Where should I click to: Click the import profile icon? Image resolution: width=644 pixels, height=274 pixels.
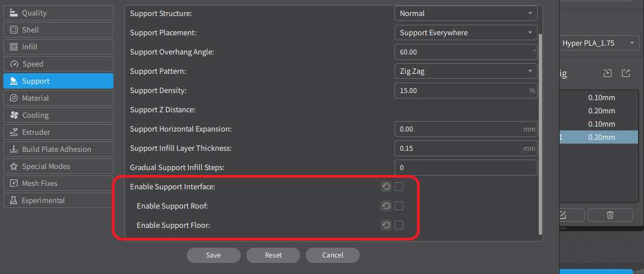click(x=608, y=73)
